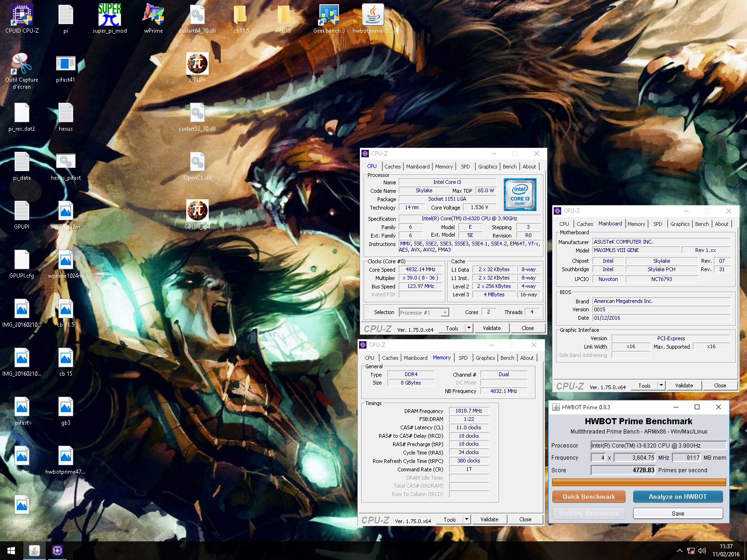Open GPUPI.cfg file icon
Screen dimensions: 747x560
click(x=22, y=264)
